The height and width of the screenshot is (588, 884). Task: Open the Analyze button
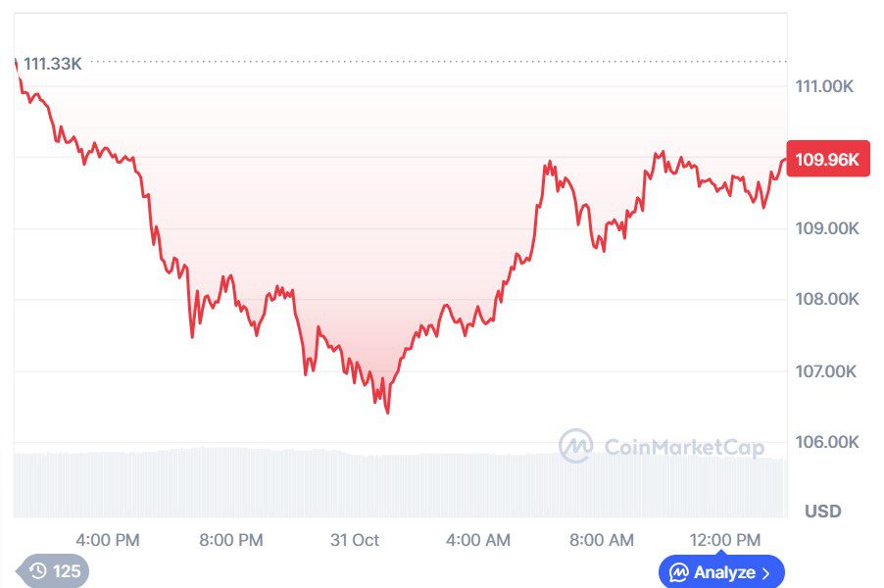click(x=721, y=572)
